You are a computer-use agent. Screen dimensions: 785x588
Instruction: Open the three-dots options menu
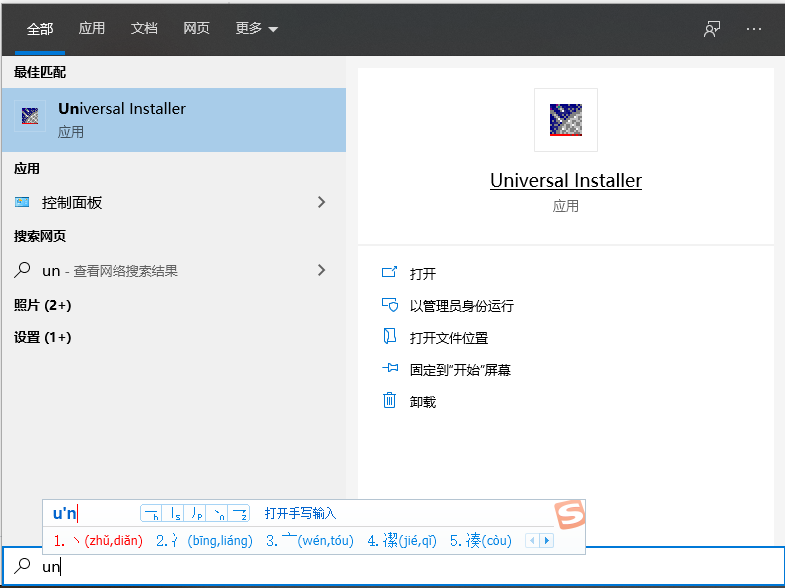[x=753, y=29]
